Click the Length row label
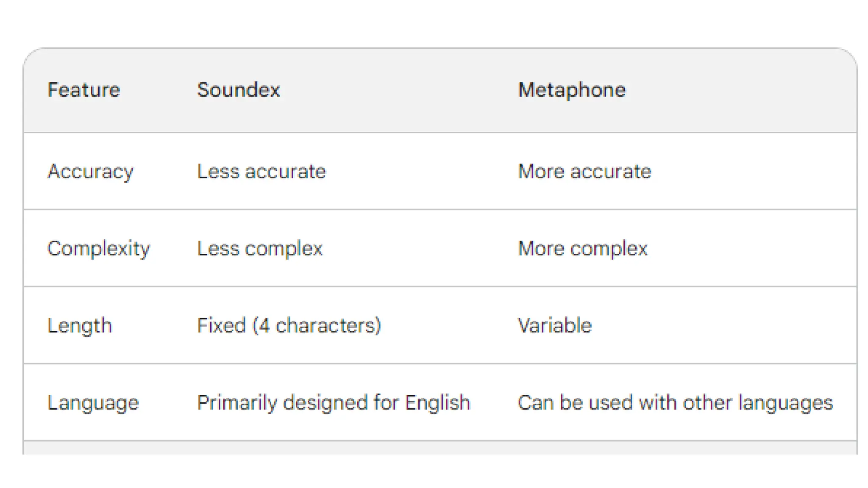 80,326
